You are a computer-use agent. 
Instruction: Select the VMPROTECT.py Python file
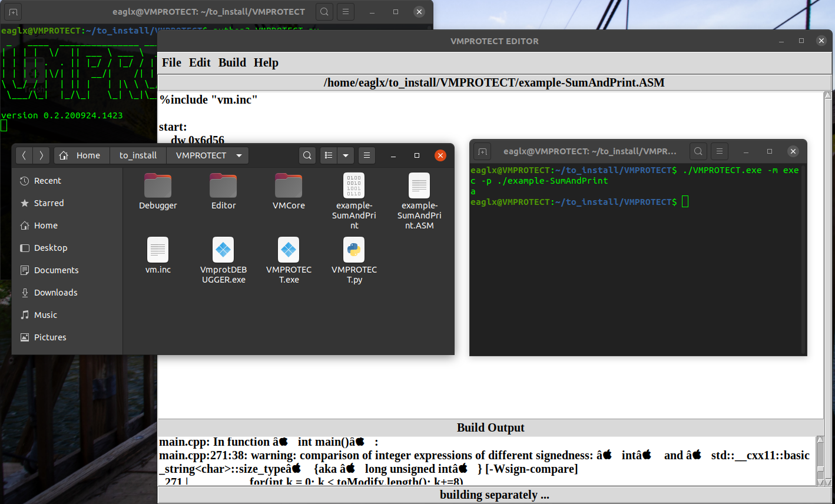pyautogui.click(x=354, y=260)
